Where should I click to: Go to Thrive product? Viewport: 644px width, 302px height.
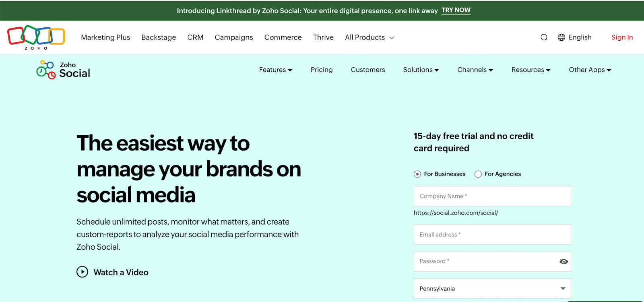click(x=323, y=37)
